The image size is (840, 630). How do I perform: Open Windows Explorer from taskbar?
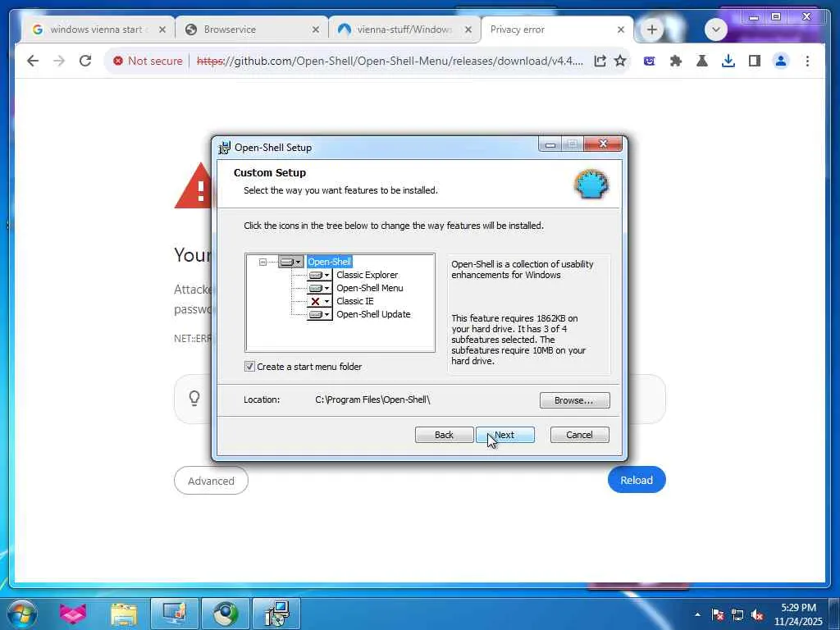click(x=124, y=614)
